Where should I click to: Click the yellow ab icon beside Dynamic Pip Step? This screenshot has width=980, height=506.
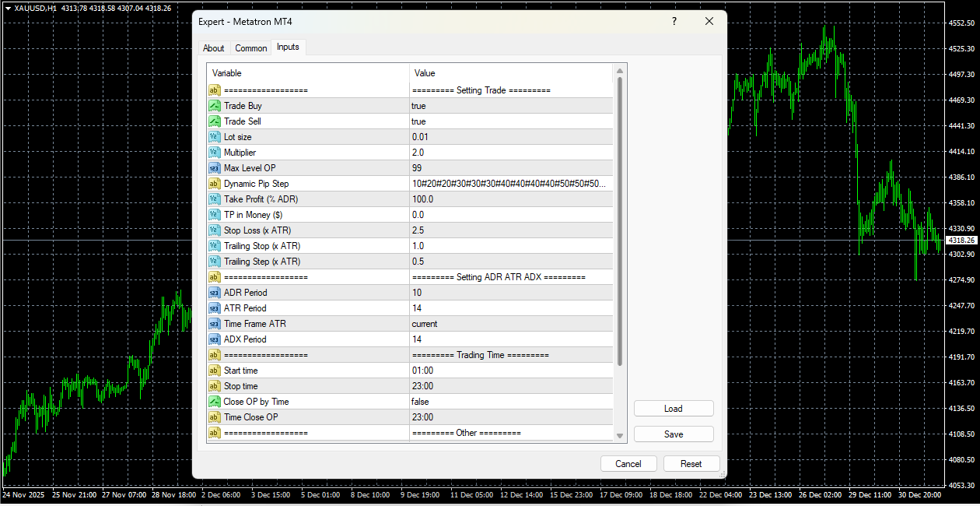pyautogui.click(x=214, y=183)
